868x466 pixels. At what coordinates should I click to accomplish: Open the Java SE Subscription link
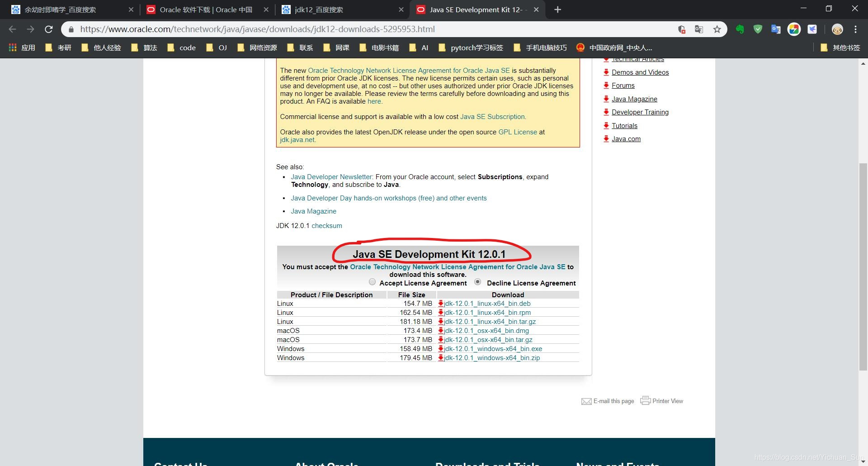pyautogui.click(x=492, y=117)
